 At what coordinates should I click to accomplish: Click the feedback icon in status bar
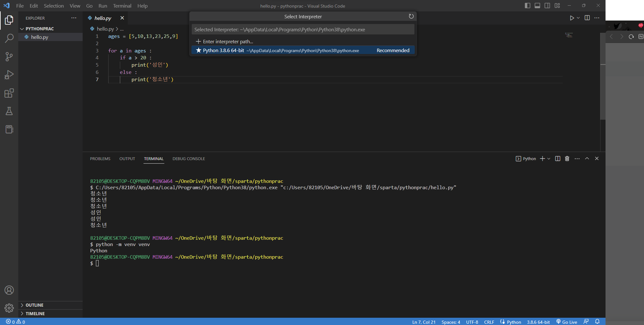point(586,322)
